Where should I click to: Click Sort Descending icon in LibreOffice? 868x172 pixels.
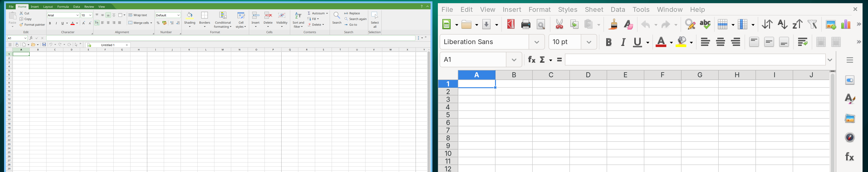pyautogui.click(x=797, y=24)
